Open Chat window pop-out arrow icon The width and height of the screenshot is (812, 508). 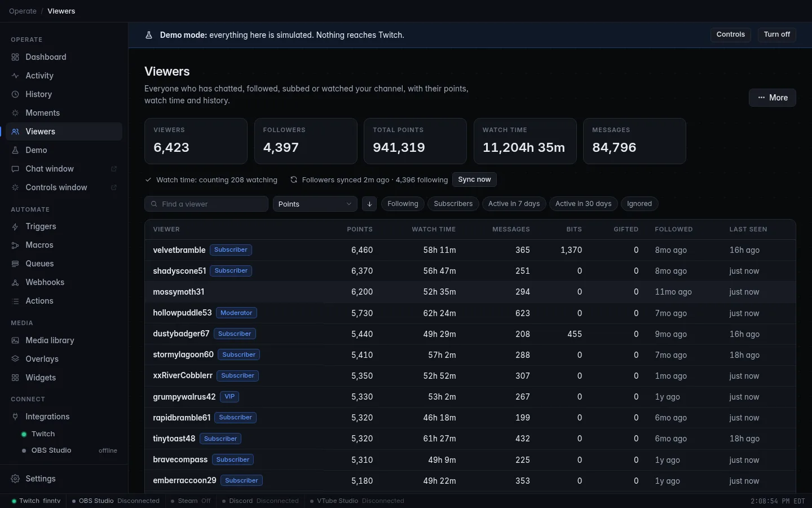[114, 169]
